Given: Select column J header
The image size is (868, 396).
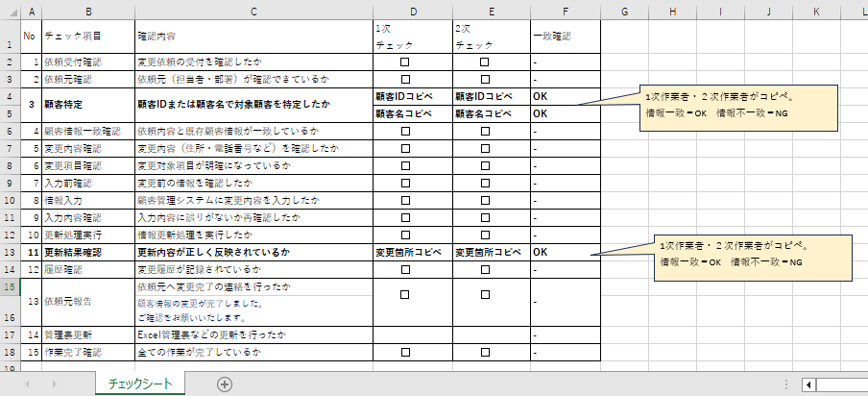Looking at the screenshot, I should [x=768, y=12].
